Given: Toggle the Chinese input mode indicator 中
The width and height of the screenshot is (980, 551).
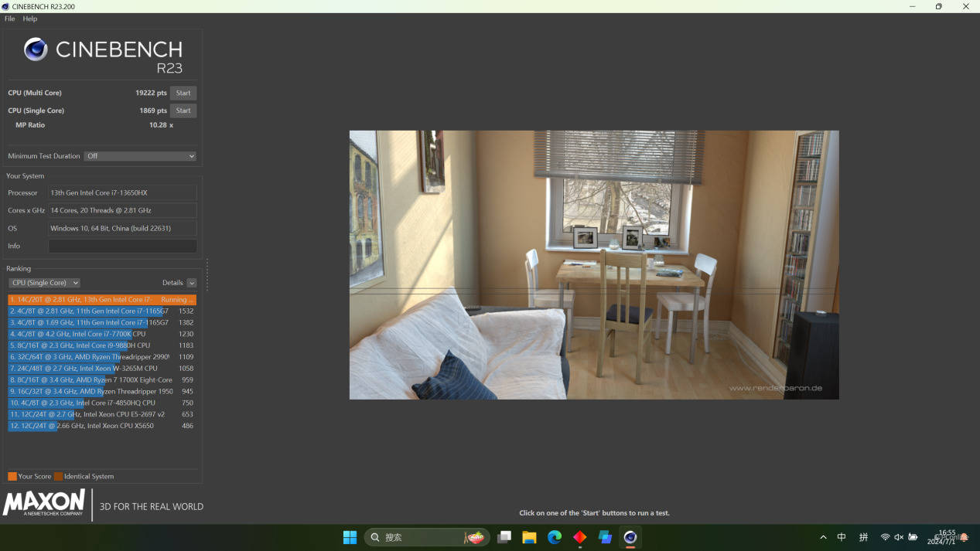Looking at the screenshot, I should coord(842,537).
